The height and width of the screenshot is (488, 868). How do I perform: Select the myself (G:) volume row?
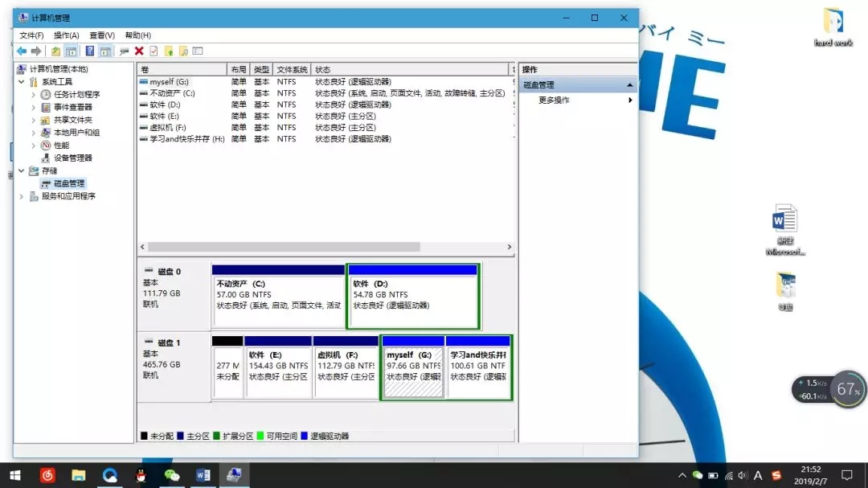[325, 81]
